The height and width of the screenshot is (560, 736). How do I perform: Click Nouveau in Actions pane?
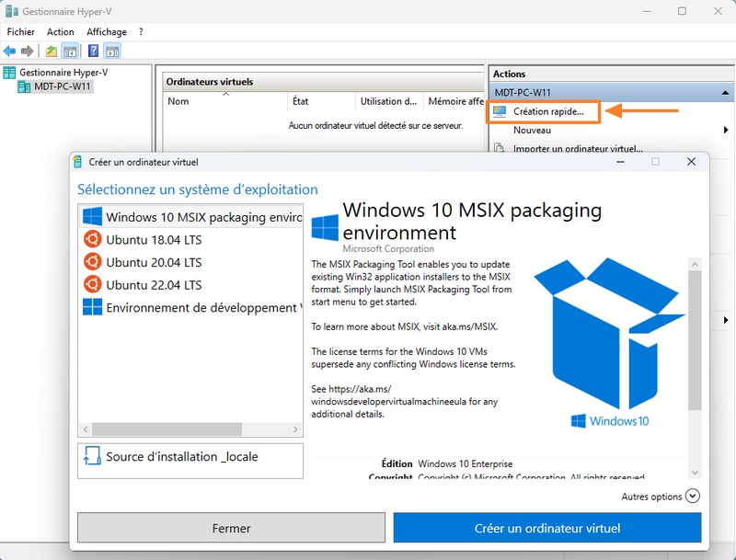[x=532, y=130]
